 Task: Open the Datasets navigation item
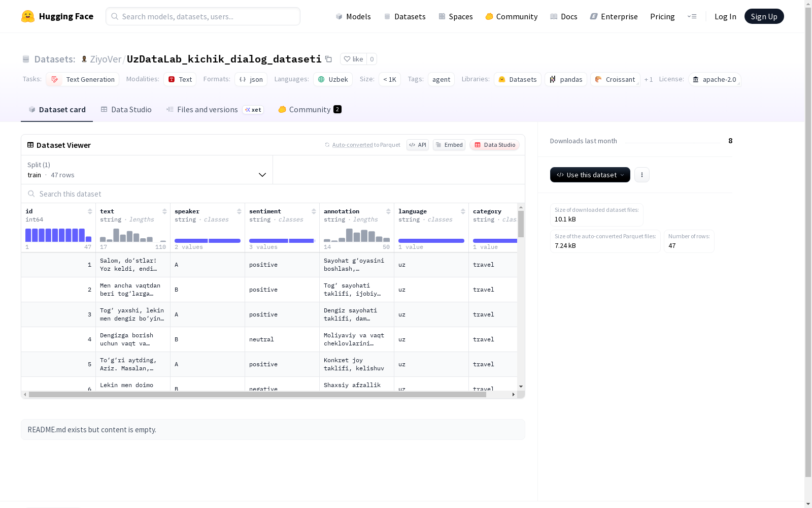pyautogui.click(x=404, y=16)
